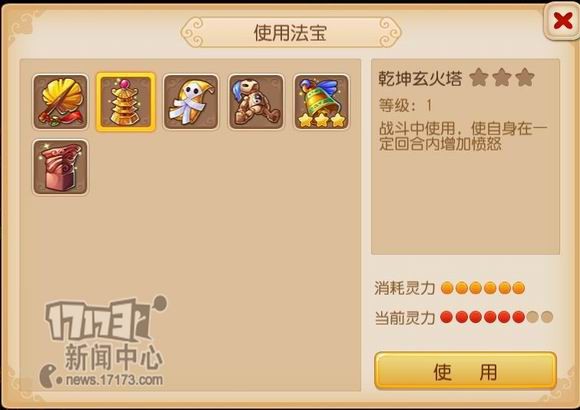Click the last empty 当前灵力 orb
Viewport: 580px width, 410px height.
click(x=547, y=317)
